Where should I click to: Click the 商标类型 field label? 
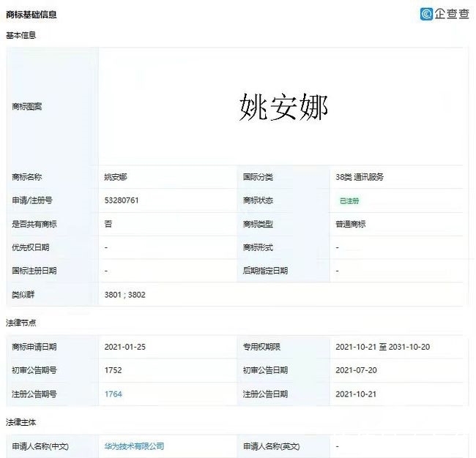click(258, 224)
